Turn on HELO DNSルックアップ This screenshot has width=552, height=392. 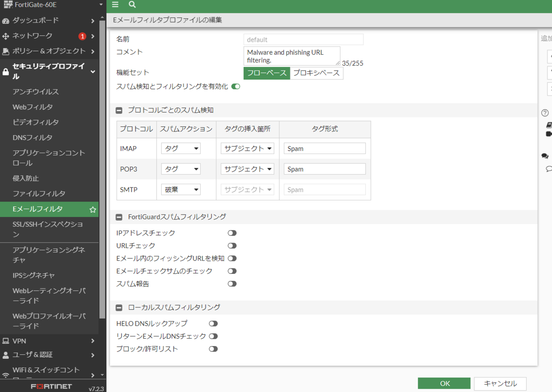[213, 323]
